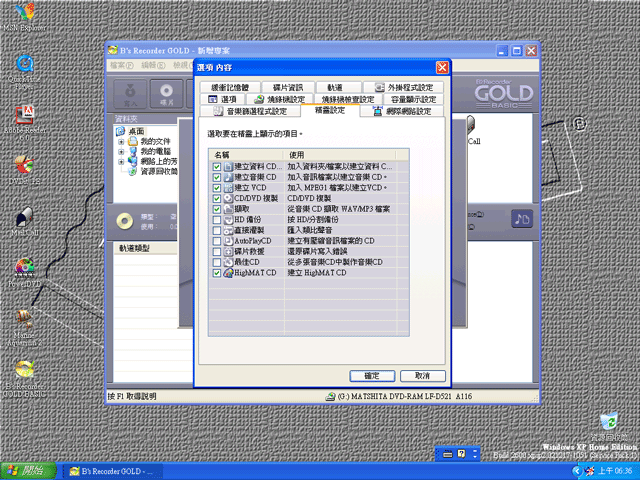This screenshot has width=640, height=480.
Task: Open MSN Explorer desktop icon
Action: pos(24,12)
